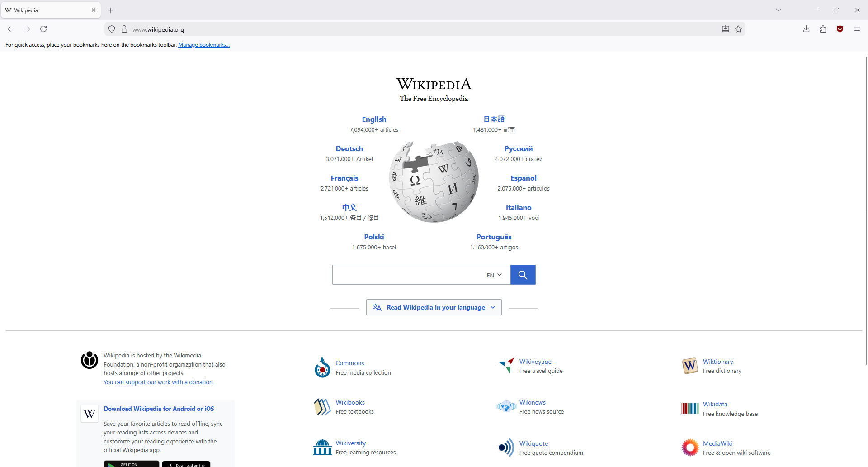Click the page's vertical scrollbar
The height and width of the screenshot is (467, 868).
point(865,208)
